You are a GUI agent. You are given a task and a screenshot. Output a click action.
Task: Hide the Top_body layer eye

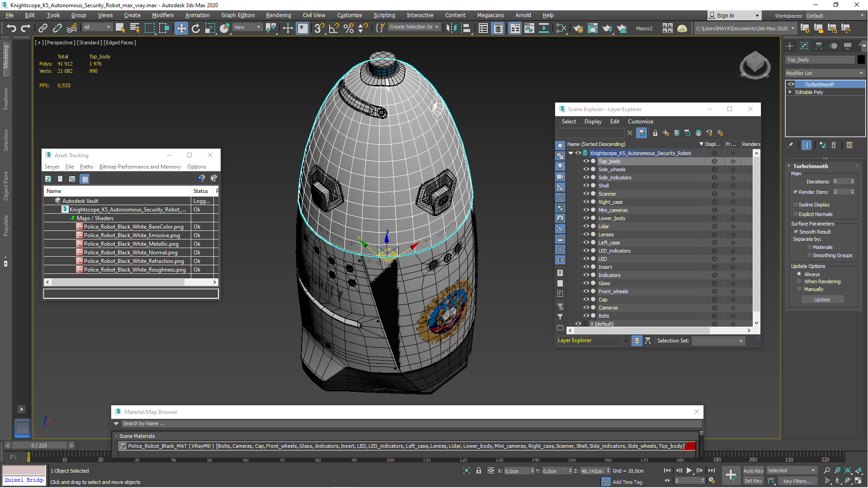click(x=586, y=161)
